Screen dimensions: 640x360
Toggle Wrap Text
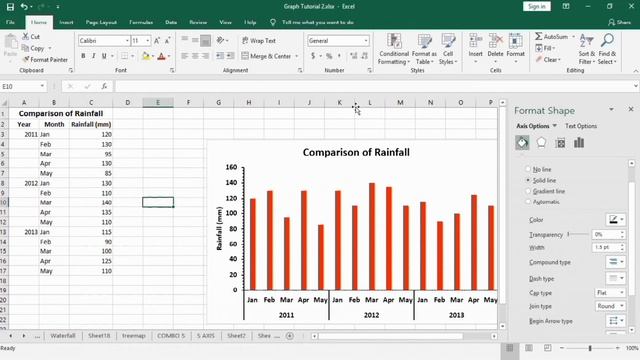pos(259,40)
